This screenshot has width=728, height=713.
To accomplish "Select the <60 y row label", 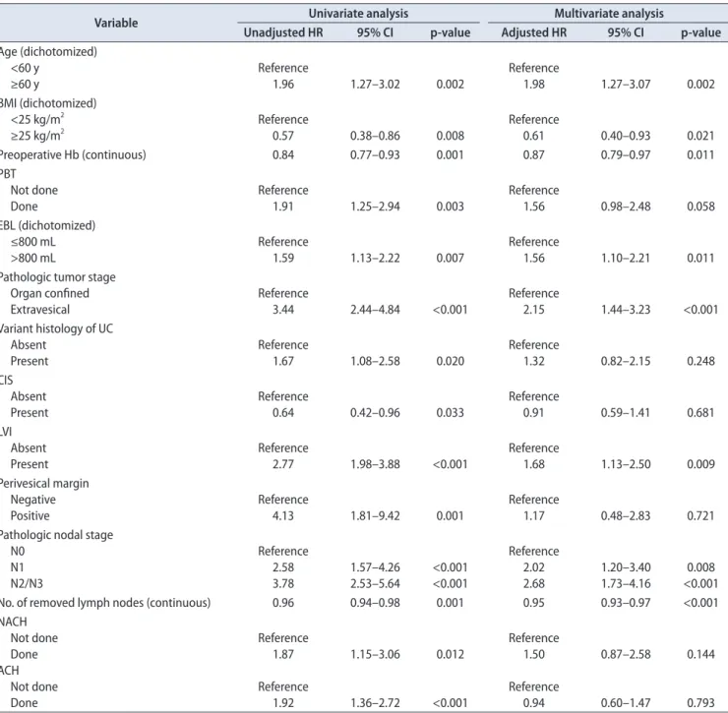I will click(25, 68).
